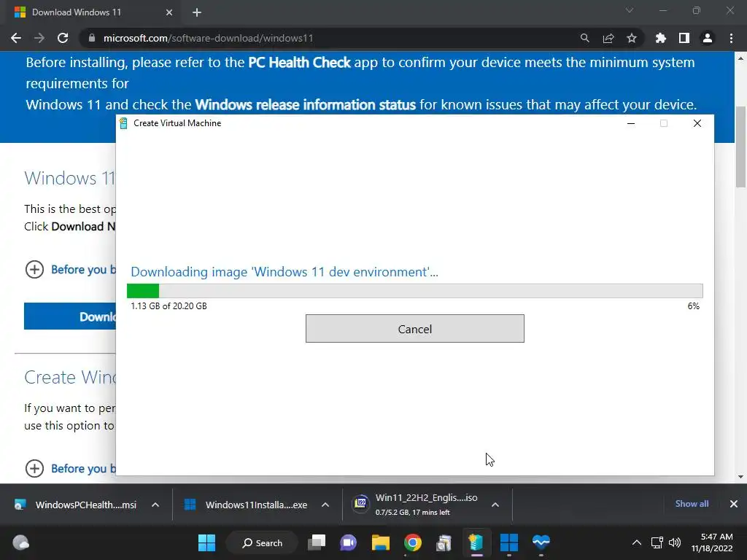View site info via lock icon
The height and width of the screenshot is (560, 747).
[92, 38]
